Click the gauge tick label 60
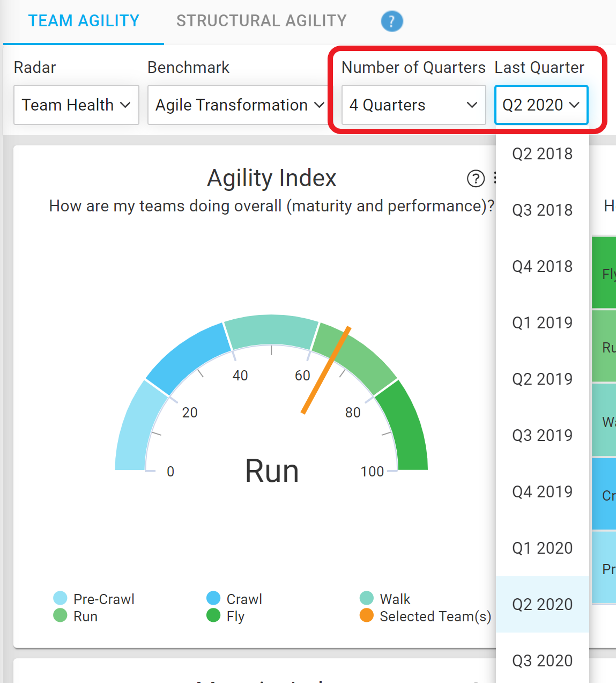 [302, 376]
